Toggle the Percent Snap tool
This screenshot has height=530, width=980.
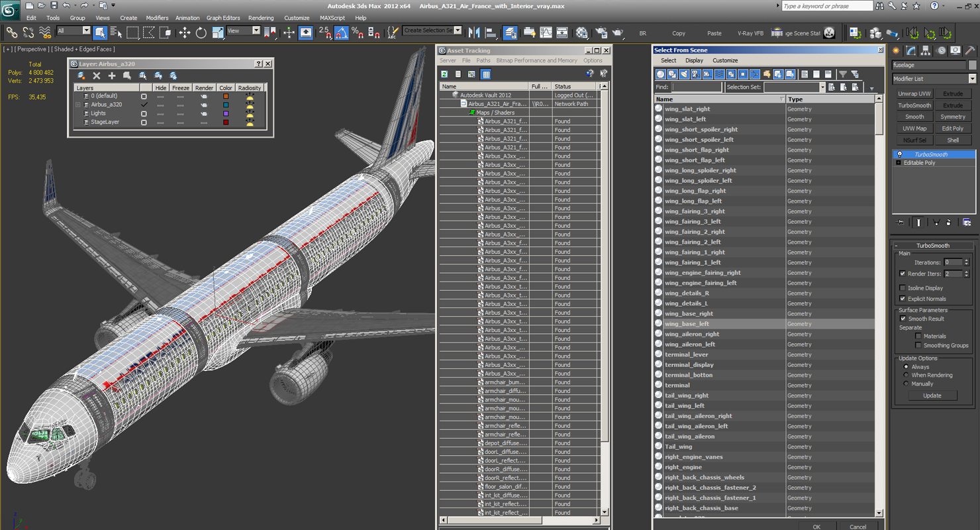click(358, 32)
